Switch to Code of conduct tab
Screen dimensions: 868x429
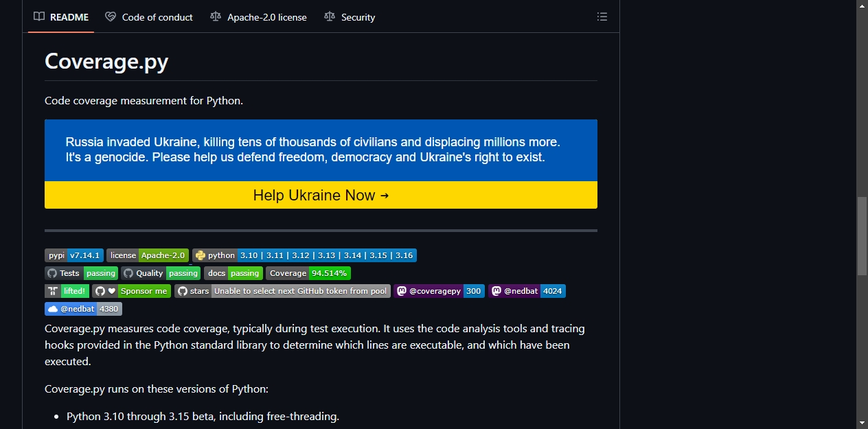pyautogui.click(x=149, y=17)
